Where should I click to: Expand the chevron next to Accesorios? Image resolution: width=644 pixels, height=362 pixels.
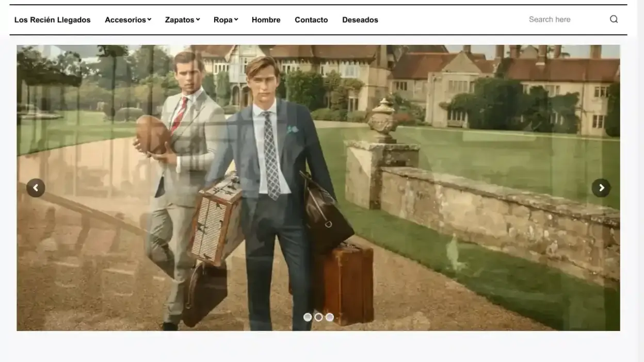point(149,20)
